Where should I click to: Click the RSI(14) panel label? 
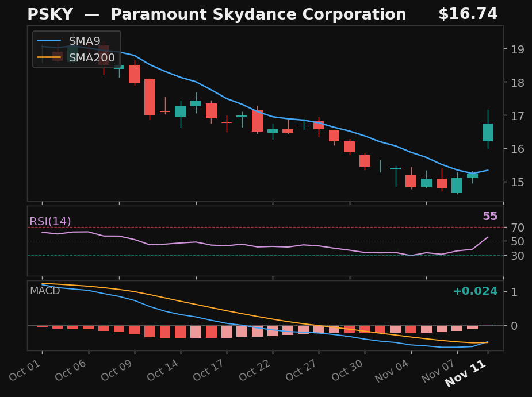pos(50,221)
